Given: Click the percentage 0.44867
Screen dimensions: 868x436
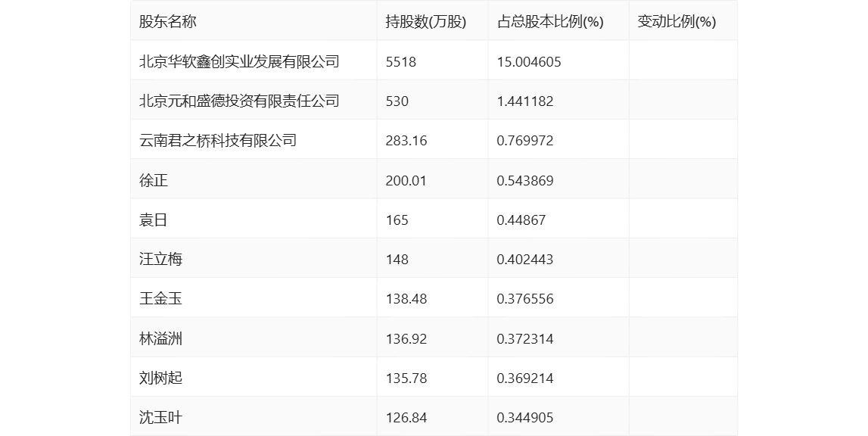Looking at the screenshot, I should (x=521, y=220).
